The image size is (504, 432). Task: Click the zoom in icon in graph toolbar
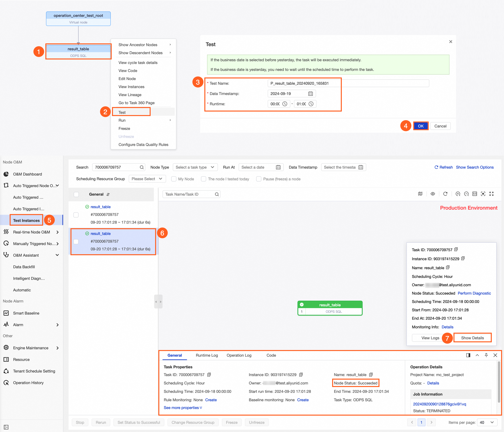pyautogui.click(x=458, y=194)
